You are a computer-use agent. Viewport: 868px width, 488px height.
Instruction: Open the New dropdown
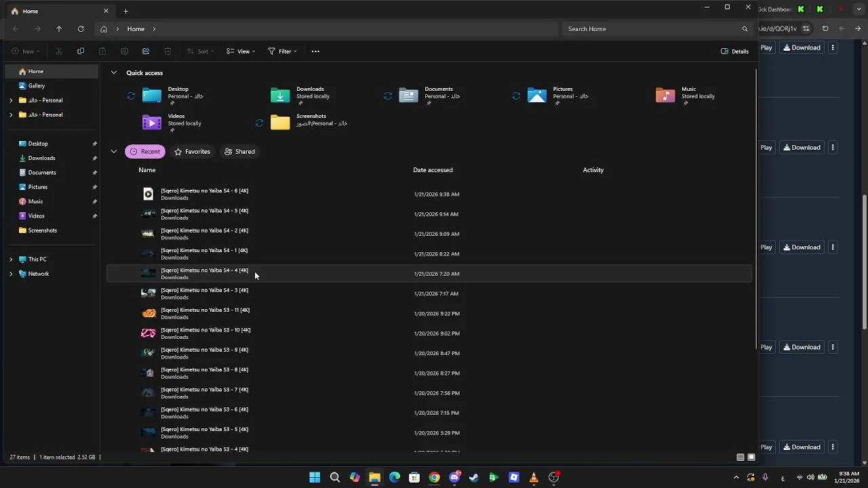point(25,51)
